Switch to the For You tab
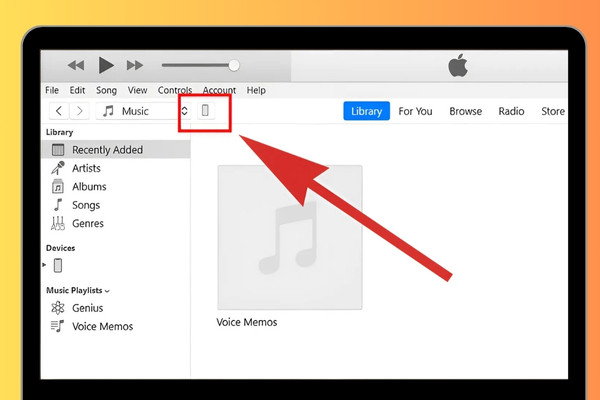This screenshot has height=400, width=600. [x=415, y=111]
